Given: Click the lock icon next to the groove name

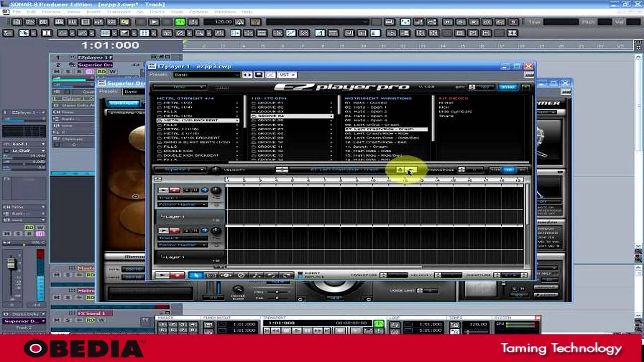Looking at the screenshot, I should [400, 170].
